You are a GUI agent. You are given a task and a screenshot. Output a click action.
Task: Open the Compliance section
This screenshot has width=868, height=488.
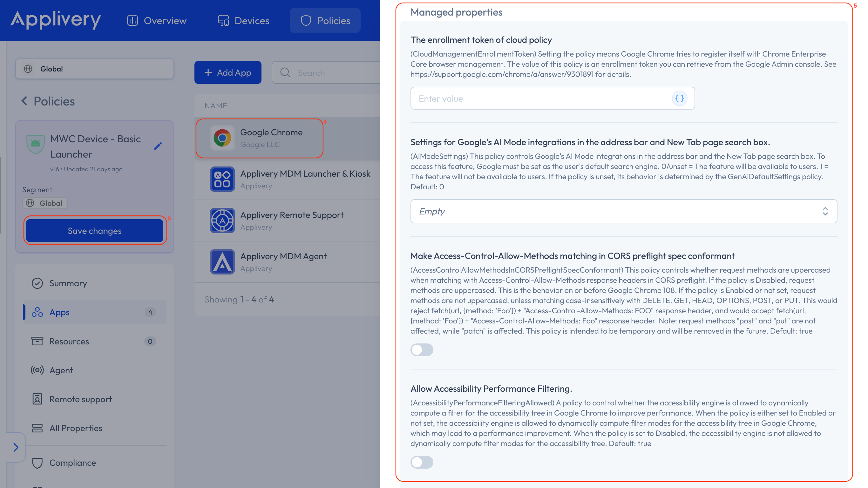tap(95, 463)
